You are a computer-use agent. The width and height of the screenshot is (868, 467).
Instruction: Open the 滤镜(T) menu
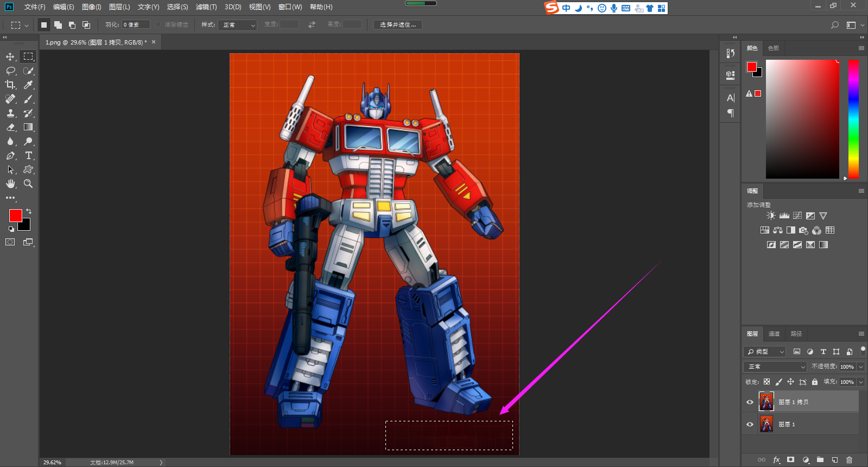click(206, 7)
